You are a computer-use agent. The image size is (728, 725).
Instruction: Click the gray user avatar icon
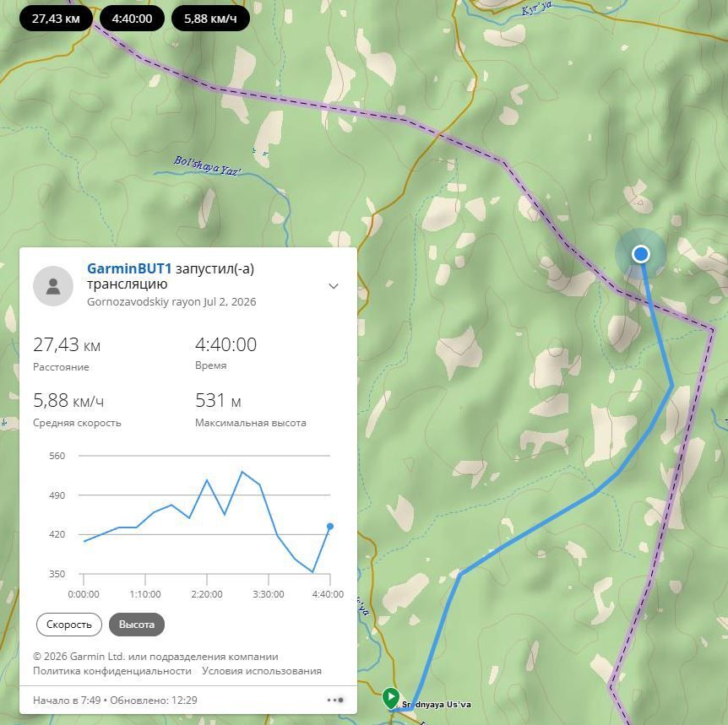pyautogui.click(x=53, y=286)
